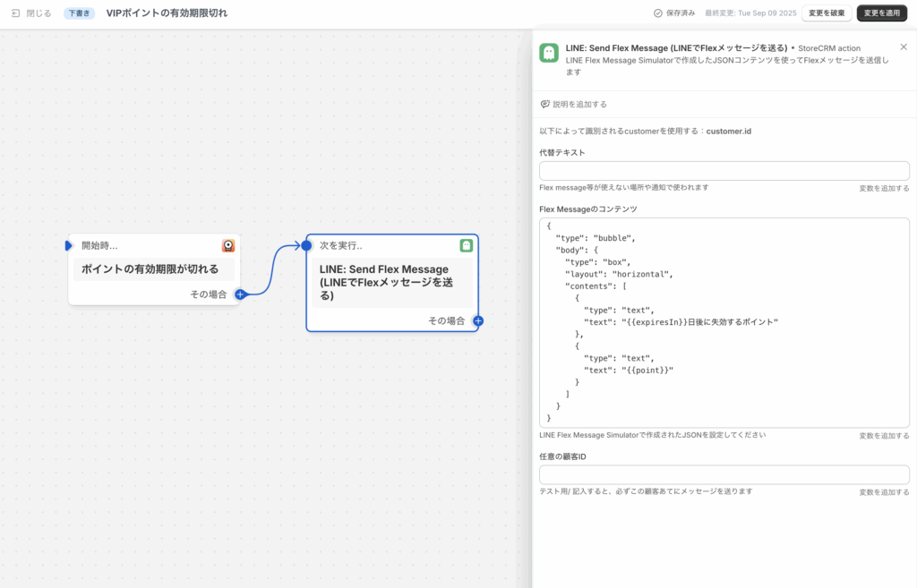Screen dimensions: 917x588
Task: Click 変数を追加する below 任意の顧客ID field
Action: (x=884, y=492)
